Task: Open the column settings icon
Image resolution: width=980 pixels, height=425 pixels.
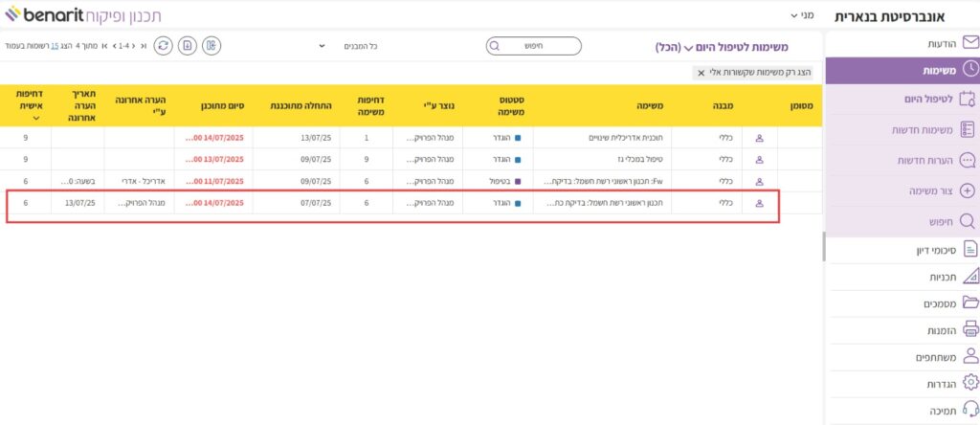Action: pos(211,45)
